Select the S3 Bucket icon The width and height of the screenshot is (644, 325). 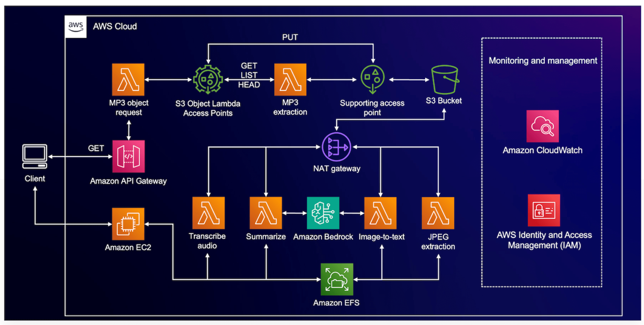(445, 80)
